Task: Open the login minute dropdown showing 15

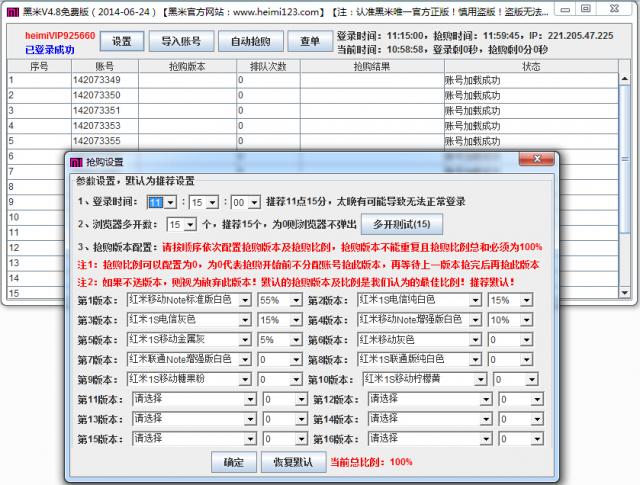Action: pos(204,202)
